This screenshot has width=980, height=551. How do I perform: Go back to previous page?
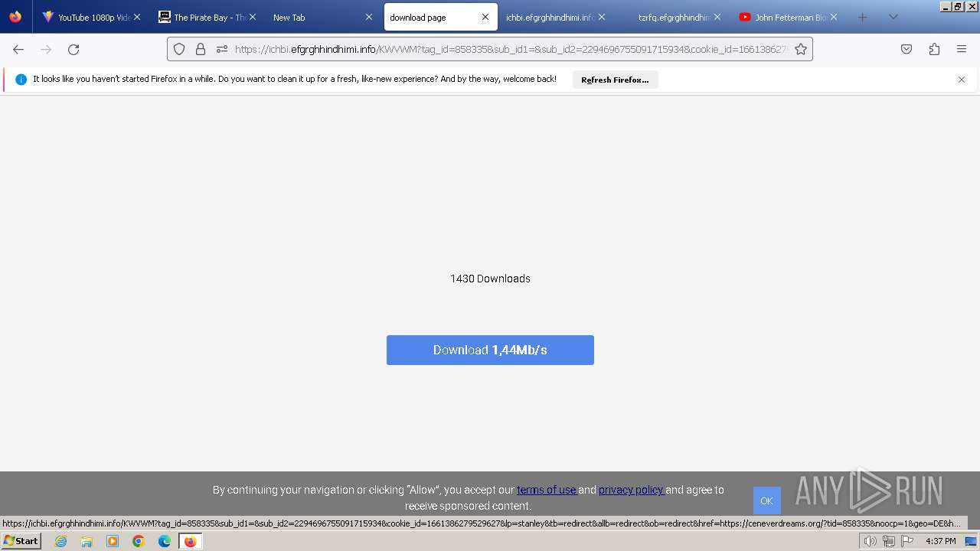(x=18, y=49)
